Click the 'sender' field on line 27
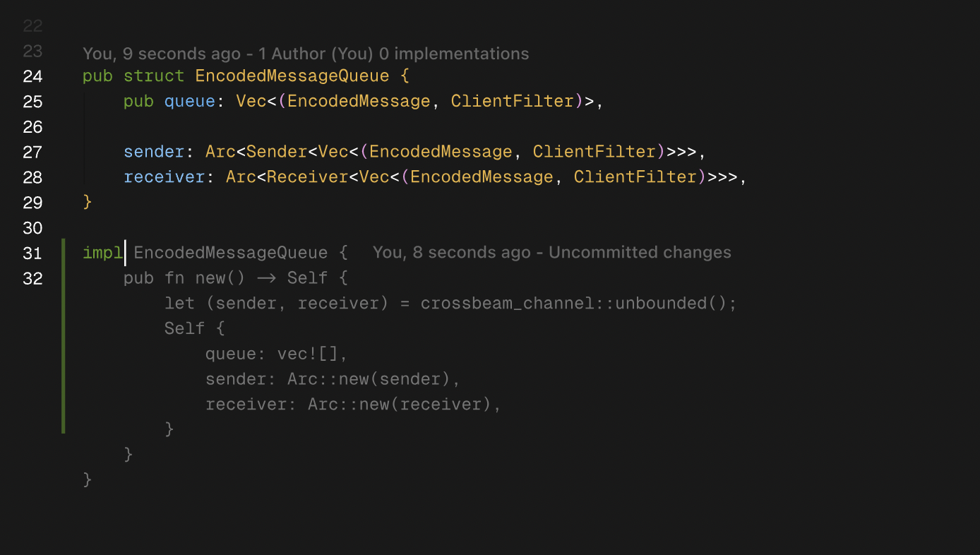The height and width of the screenshot is (555, 980). (x=154, y=152)
